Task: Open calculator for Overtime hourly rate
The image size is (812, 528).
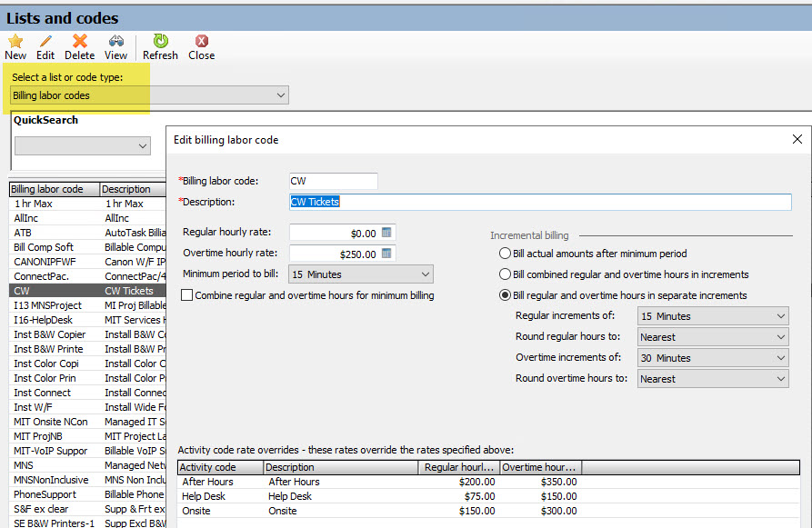Action: [x=386, y=254]
